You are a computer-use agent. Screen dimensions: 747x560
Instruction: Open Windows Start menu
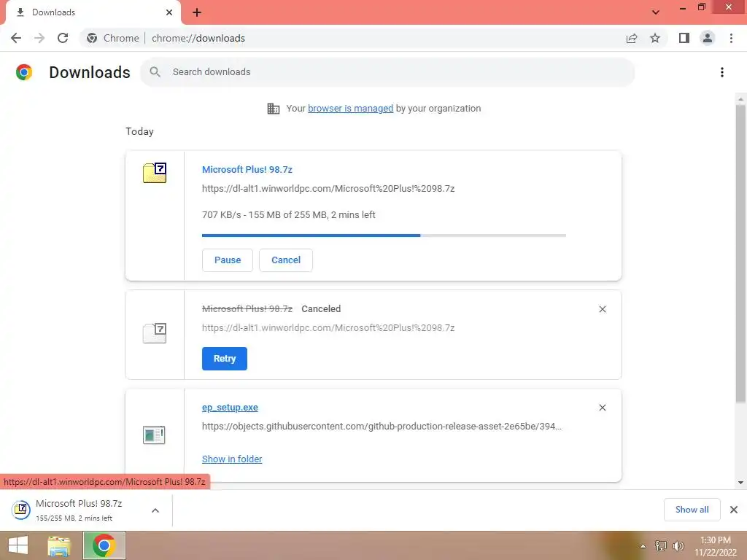tap(18, 545)
